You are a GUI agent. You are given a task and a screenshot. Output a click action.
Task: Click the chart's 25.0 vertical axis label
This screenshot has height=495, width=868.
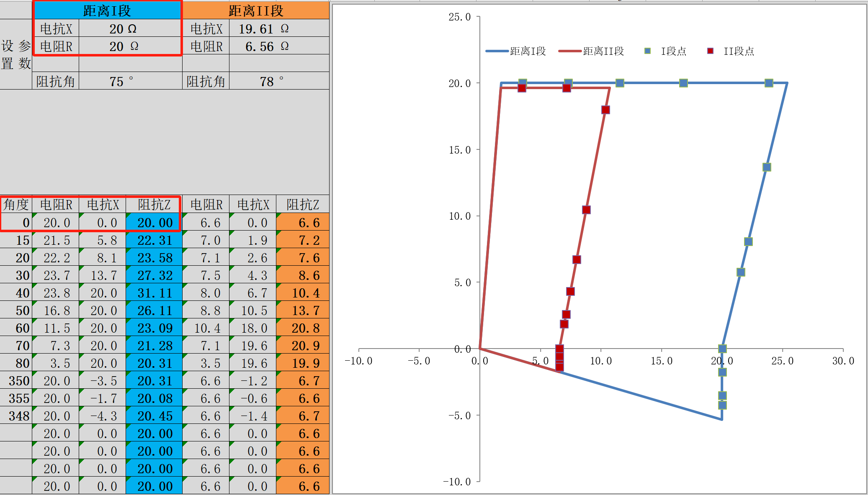click(x=459, y=17)
